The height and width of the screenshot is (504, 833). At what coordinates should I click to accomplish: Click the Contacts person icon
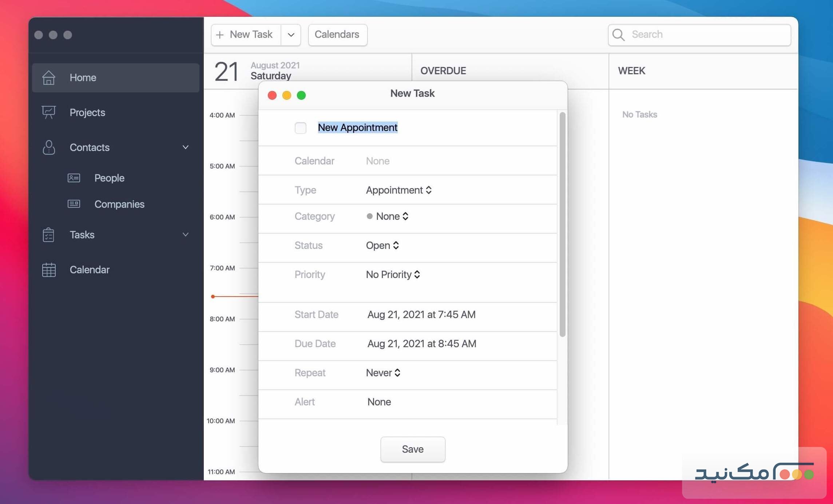pyautogui.click(x=49, y=147)
